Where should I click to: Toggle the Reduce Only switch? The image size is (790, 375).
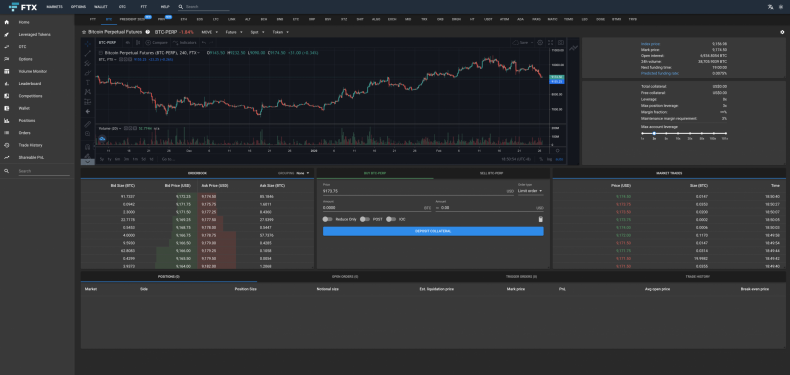tap(327, 219)
